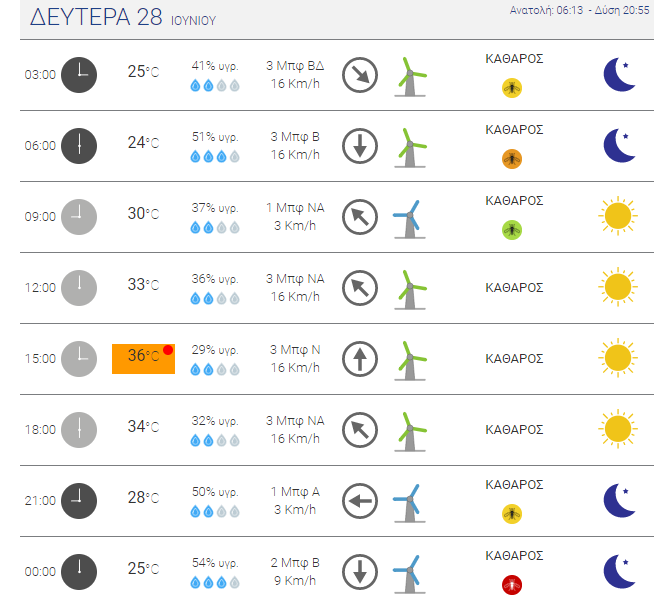Click the 54% humidity value
Screen dimensions: 661x605
(215, 563)
